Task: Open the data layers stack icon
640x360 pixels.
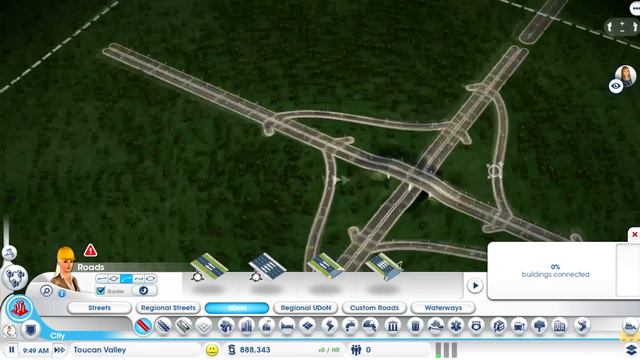Action: click(632, 350)
